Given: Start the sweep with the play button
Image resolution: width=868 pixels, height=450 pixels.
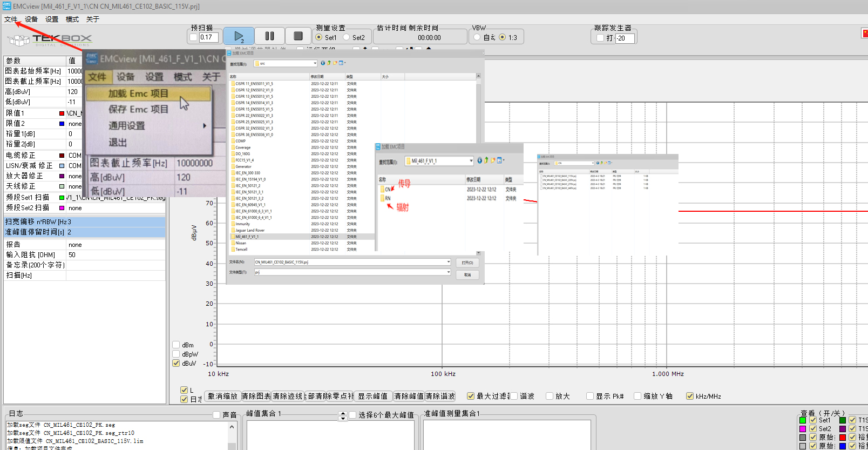Looking at the screenshot, I should (239, 36).
